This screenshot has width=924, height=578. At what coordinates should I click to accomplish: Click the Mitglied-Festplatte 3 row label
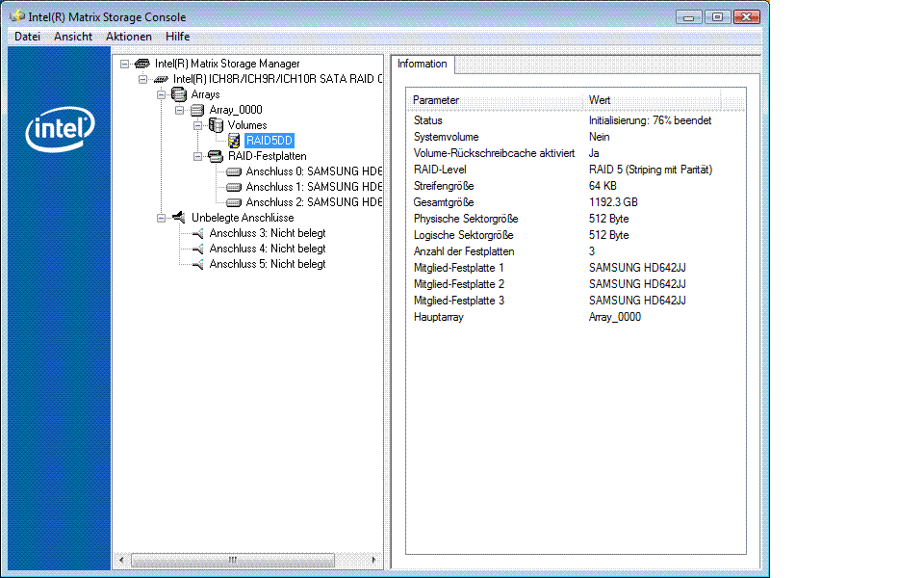[x=458, y=301]
